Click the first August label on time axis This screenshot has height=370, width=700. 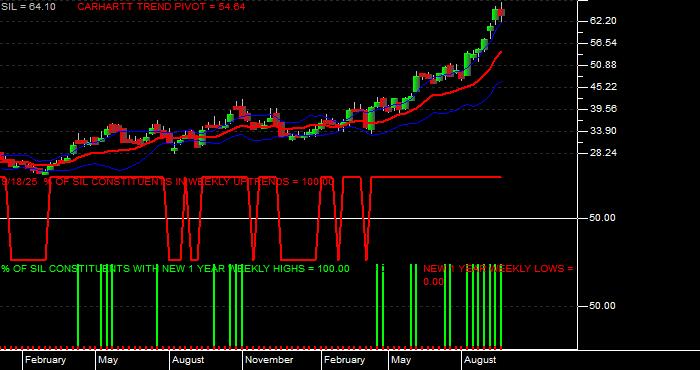[x=188, y=360]
